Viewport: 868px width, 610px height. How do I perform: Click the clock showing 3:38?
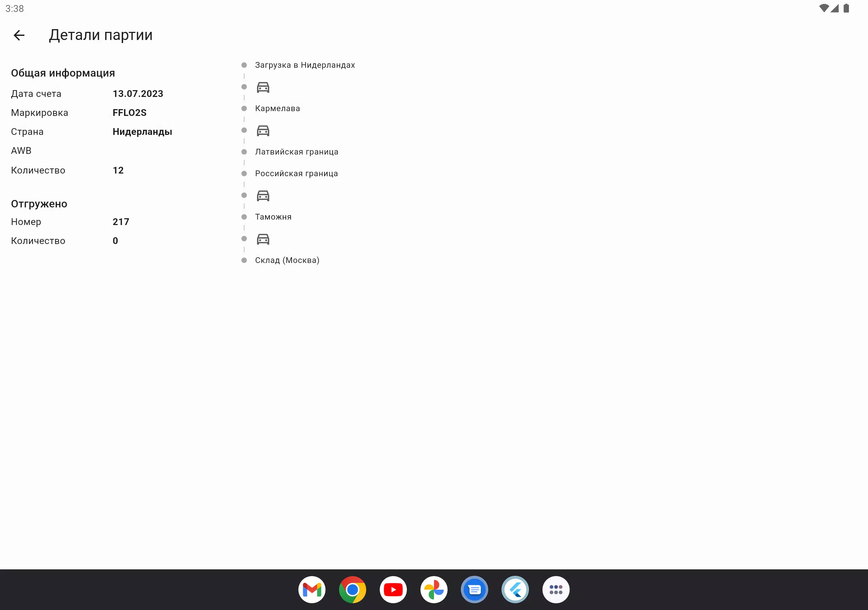pos(15,9)
